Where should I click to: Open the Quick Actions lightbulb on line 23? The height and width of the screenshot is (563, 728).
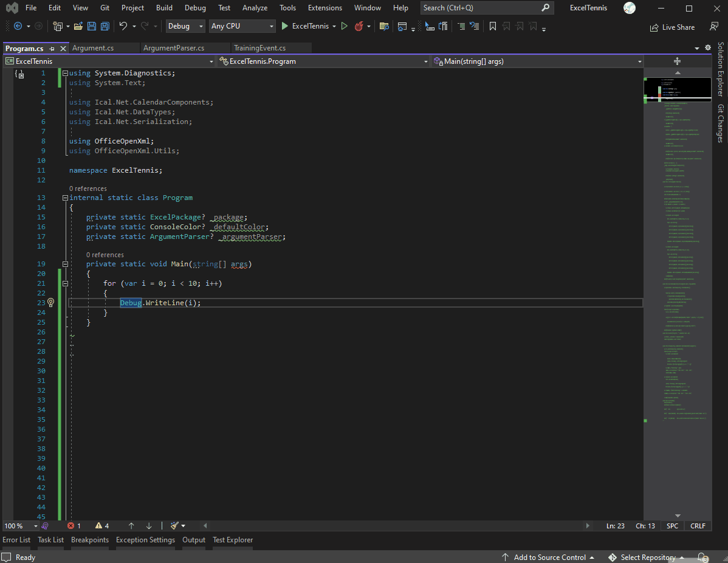[x=50, y=302]
